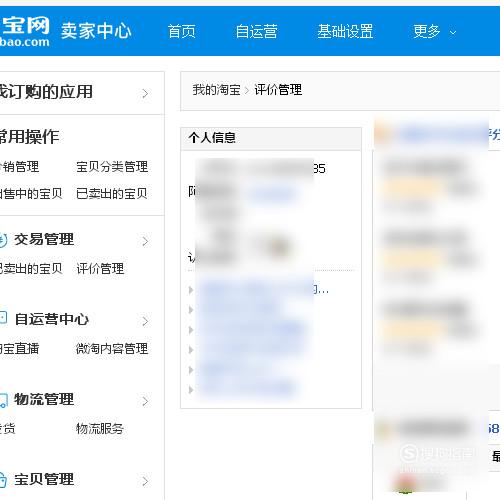This screenshot has height=500, width=500.
Task: Click the Taobao logo in the header
Action: point(25,31)
